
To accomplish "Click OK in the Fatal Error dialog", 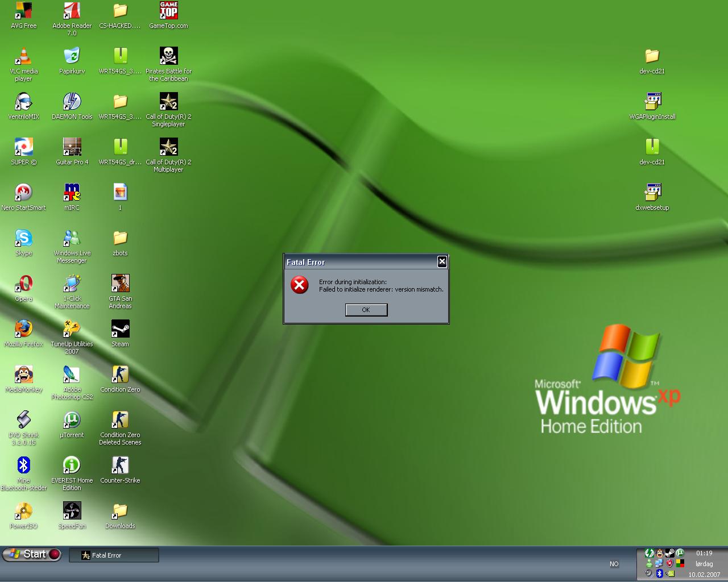I will point(366,310).
